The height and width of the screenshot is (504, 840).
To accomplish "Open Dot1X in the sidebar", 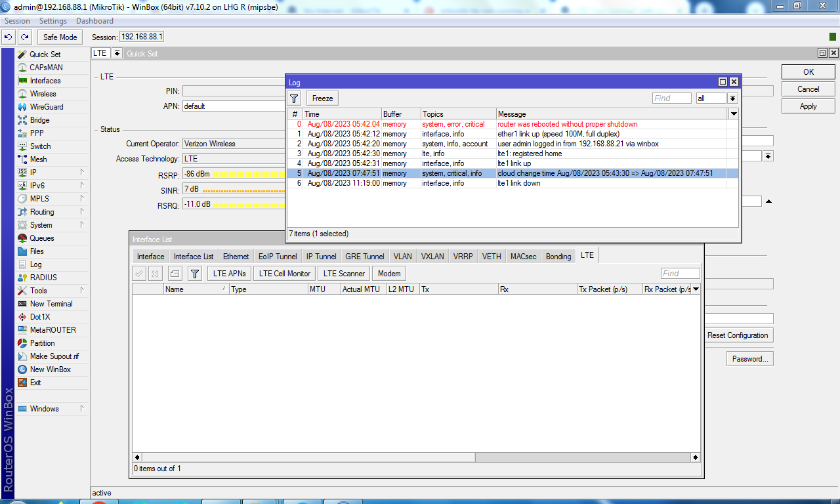I will [39, 317].
